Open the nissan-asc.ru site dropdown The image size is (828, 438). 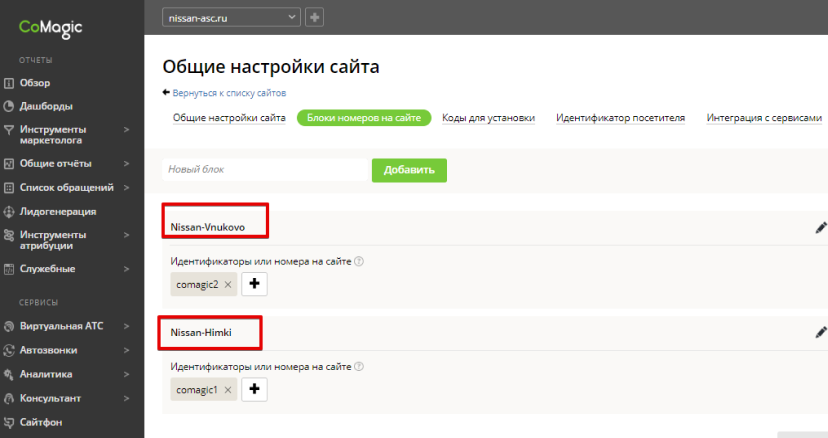(231, 17)
